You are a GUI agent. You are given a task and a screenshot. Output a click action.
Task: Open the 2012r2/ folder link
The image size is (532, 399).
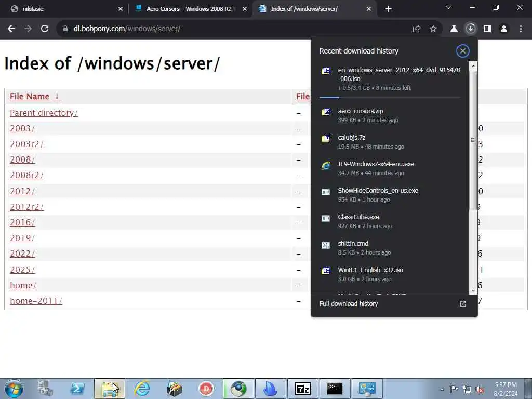27,207
